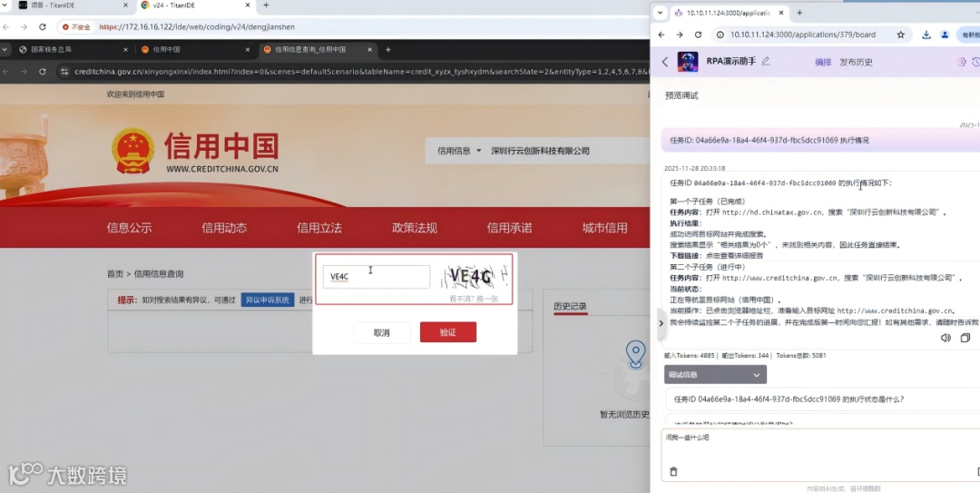Switch to the 信用中国 browser tab
The height and width of the screenshot is (493, 980).
coord(196,49)
